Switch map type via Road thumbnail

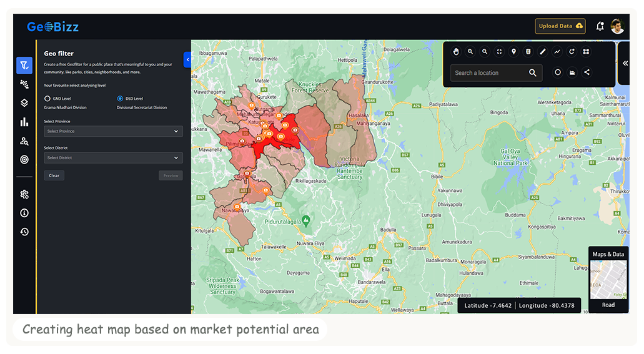[608, 280]
